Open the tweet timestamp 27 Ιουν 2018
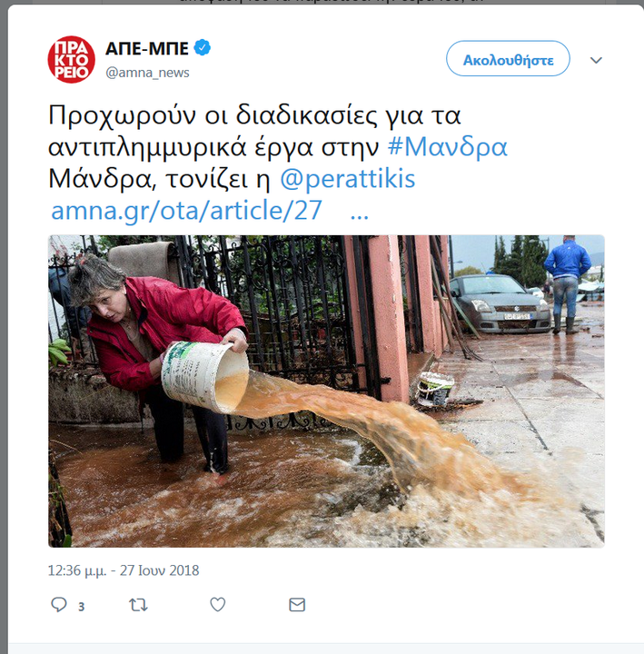The image size is (644, 654). 124,570
